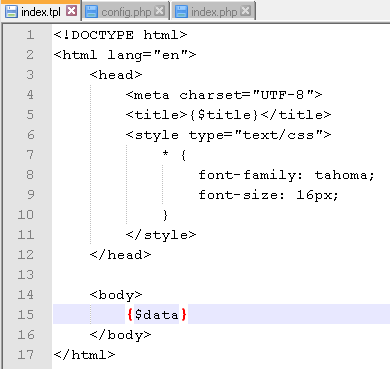Click the closing </head> tag
Viewport: 390px width, 369px height.
(121, 255)
